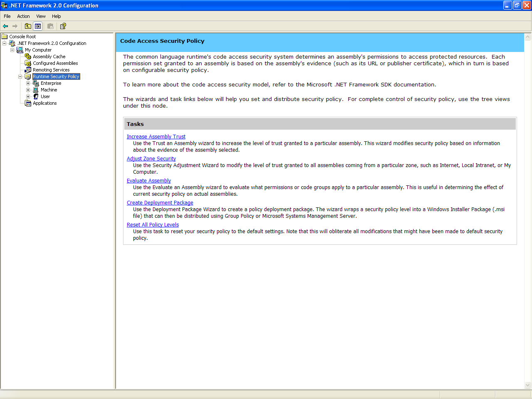Image resolution: width=532 pixels, height=399 pixels.
Task: Collapse the Runtime Security Policy node
Action: tap(20, 76)
